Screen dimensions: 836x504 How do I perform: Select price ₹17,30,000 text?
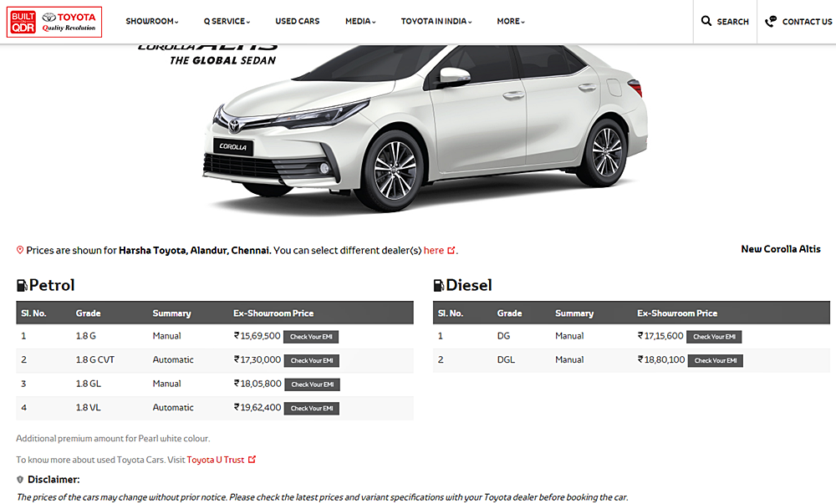pos(257,360)
